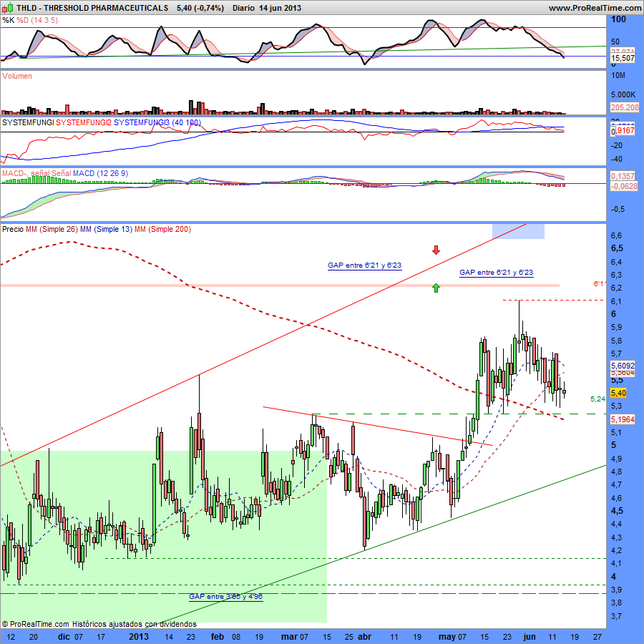
Task: Click 'GAP entre 3'86 y 4'96' annotation
Action: pyautogui.click(x=226, y=596)
